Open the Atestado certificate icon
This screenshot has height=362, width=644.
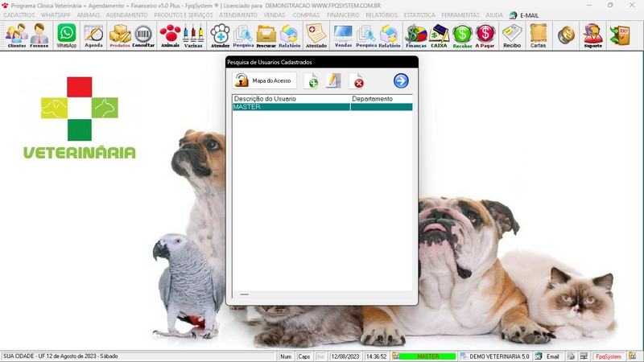[316, 35]
